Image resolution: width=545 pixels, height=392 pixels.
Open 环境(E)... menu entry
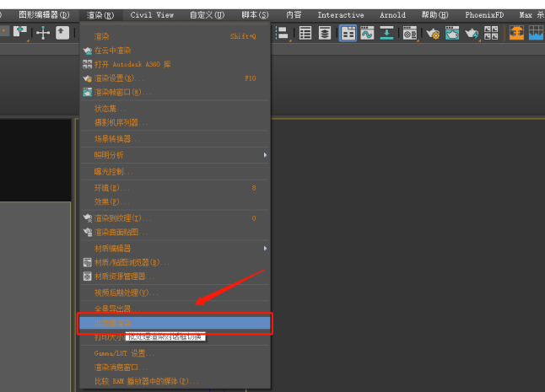pyautogui.click(x=175, y=188)
